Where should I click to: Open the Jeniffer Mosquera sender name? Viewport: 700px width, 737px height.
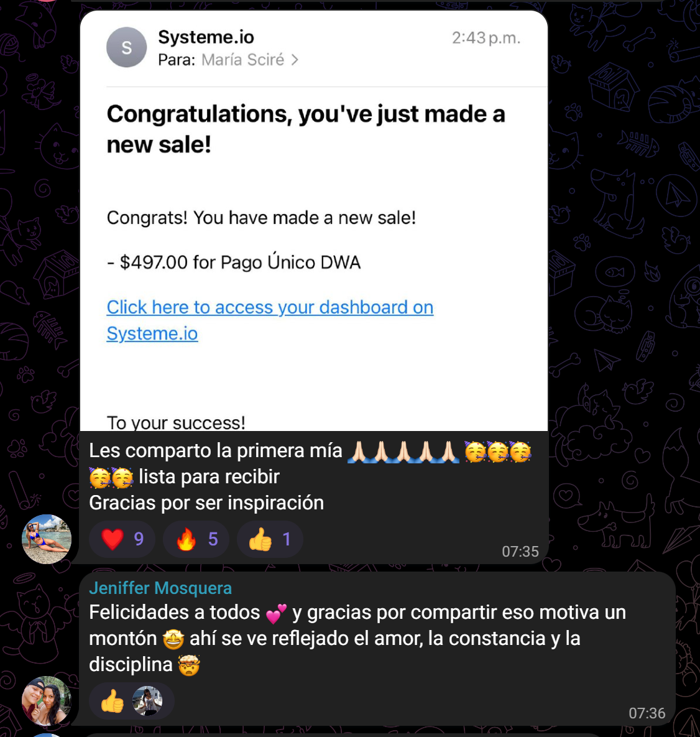tap(160, 588)
